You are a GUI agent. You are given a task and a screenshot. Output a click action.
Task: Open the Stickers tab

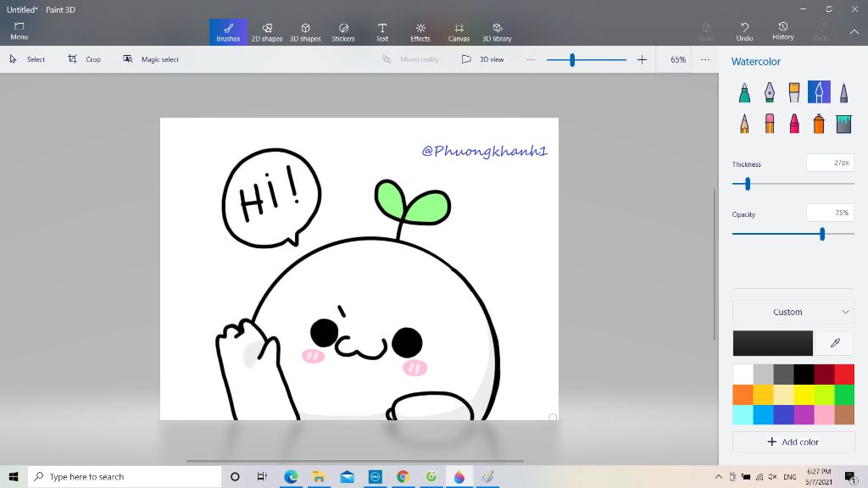(343, 31)
